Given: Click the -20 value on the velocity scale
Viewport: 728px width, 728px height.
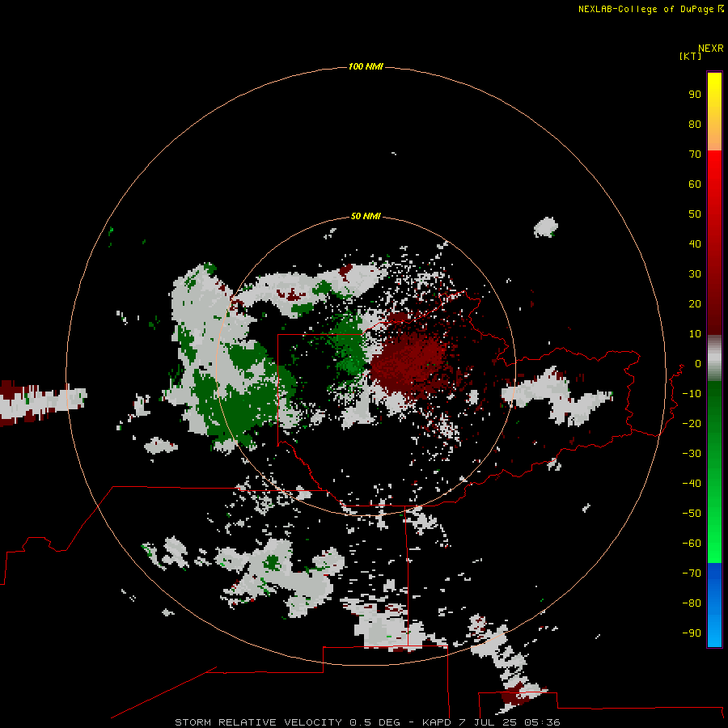Looking at the screenshot, I should pyautogui.click(x=692, y=423).
